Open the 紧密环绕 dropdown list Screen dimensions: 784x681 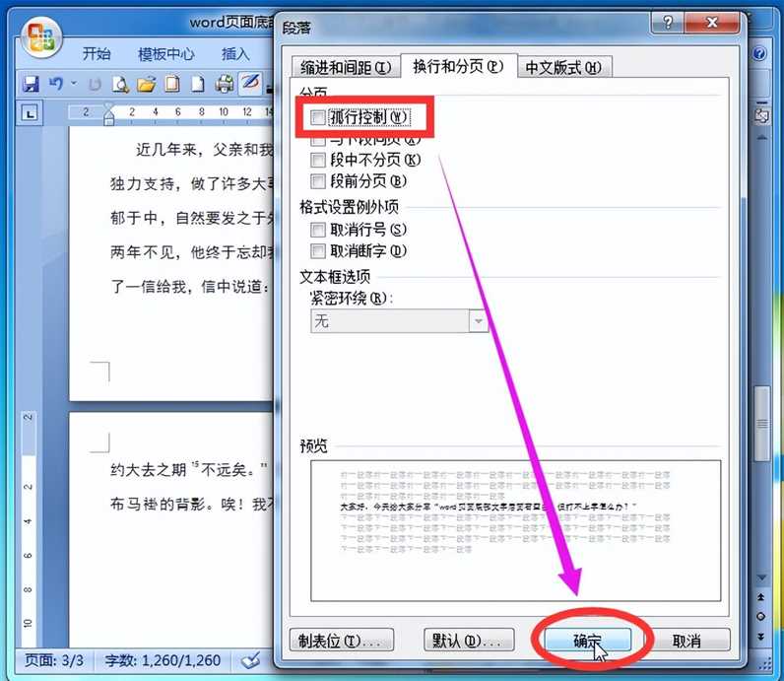pos(479,321)
